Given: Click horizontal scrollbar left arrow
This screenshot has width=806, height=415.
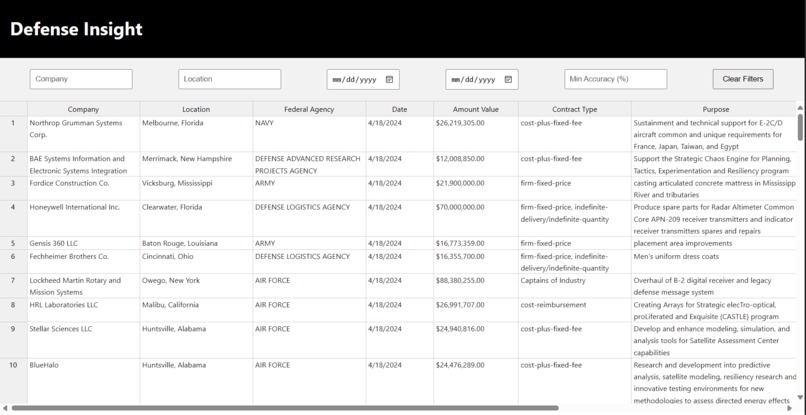Looking at the screenshot, I should [x=5, y=408].
